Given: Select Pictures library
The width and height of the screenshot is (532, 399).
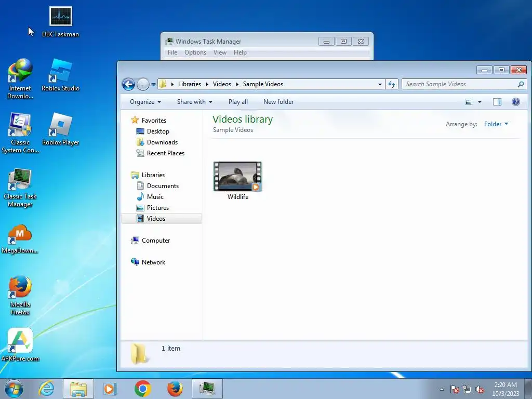Looking at the screenshot, I should (153, 208).
